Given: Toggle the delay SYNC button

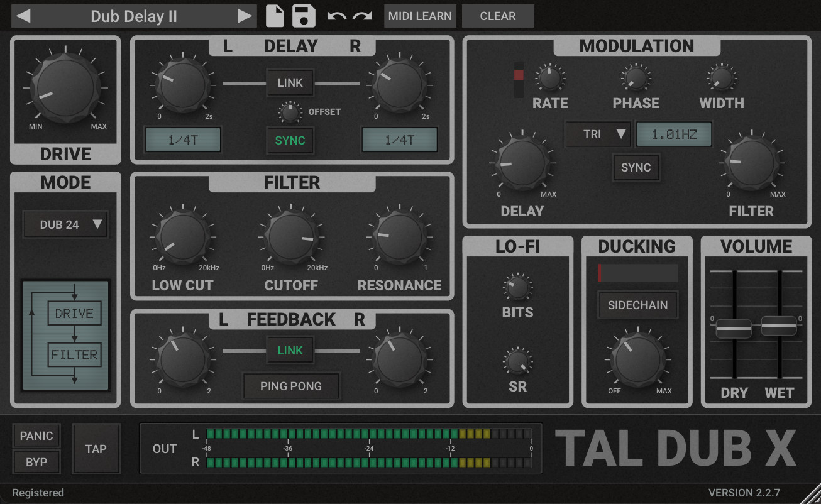Looking at the screenshot, I should pyautogui.click(x=290, y=140).
